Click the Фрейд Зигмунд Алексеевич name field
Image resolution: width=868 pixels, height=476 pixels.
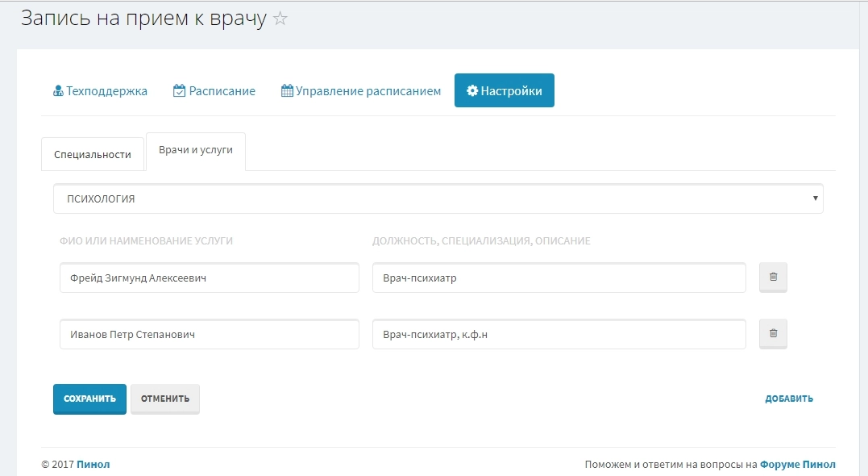[x=209, y=278]
